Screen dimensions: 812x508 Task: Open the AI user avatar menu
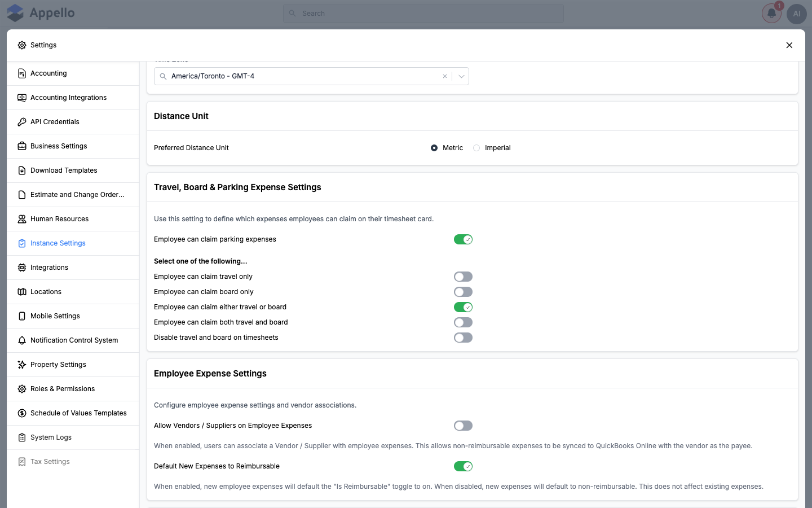pos(797,14)
